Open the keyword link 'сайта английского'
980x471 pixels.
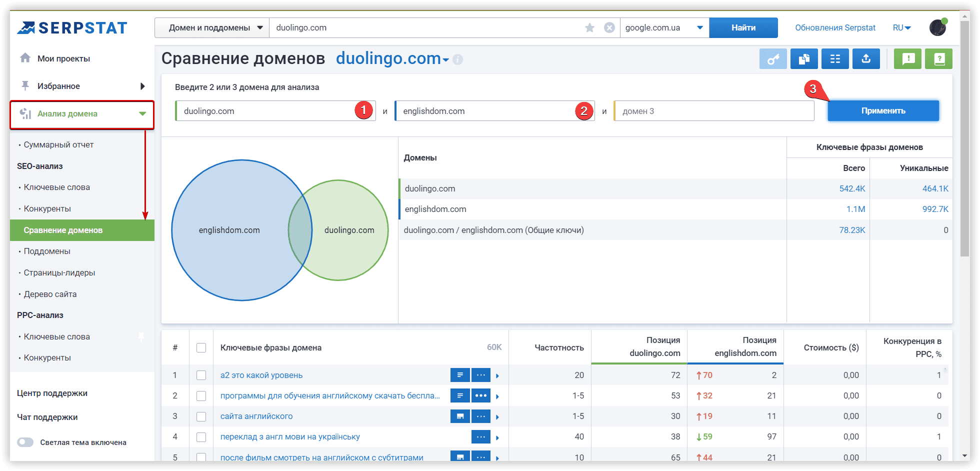point(256,416)
